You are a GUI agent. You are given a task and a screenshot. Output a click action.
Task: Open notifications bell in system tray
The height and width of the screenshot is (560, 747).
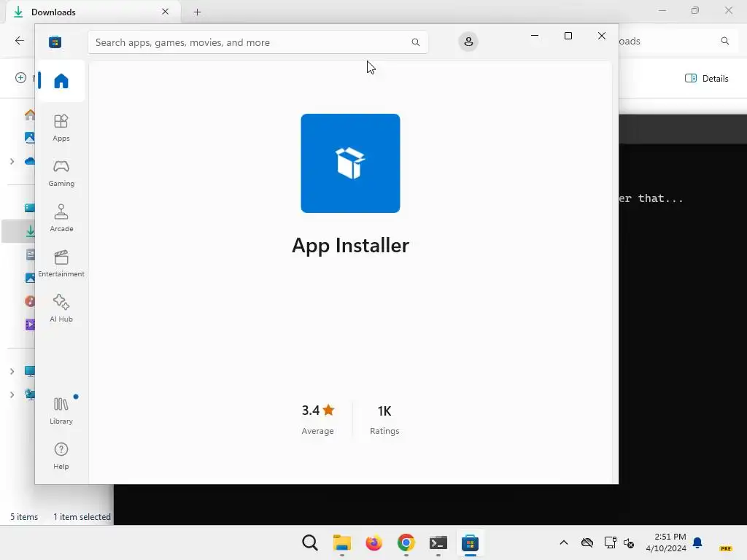pos(697,542)
